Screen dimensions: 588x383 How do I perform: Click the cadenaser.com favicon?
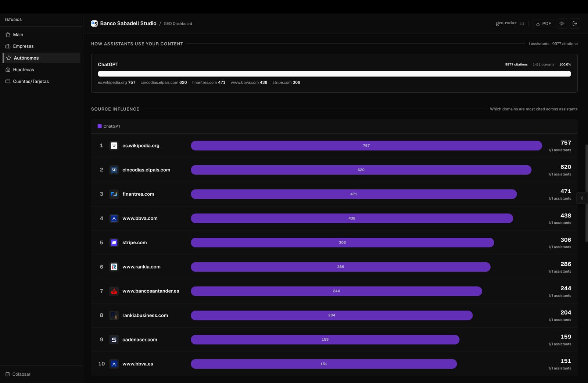pos(114,340)
